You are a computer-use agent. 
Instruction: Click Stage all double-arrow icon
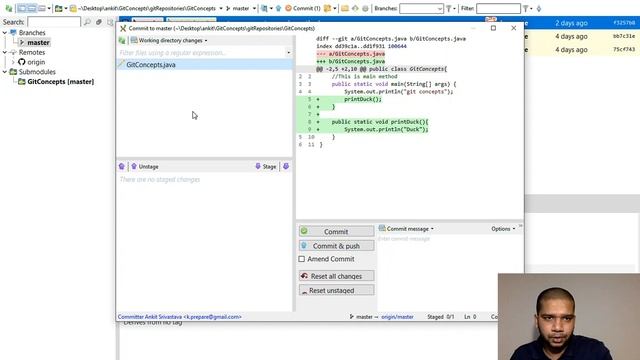tap(286, 167)
